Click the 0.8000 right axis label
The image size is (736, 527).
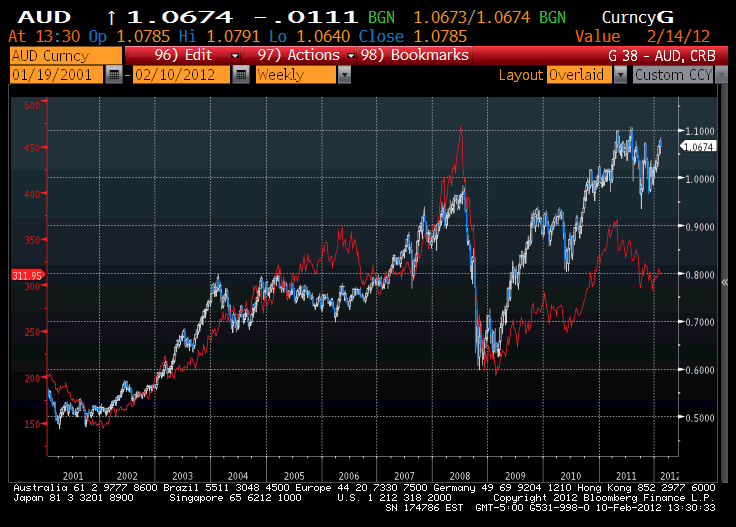pos(700,275)
